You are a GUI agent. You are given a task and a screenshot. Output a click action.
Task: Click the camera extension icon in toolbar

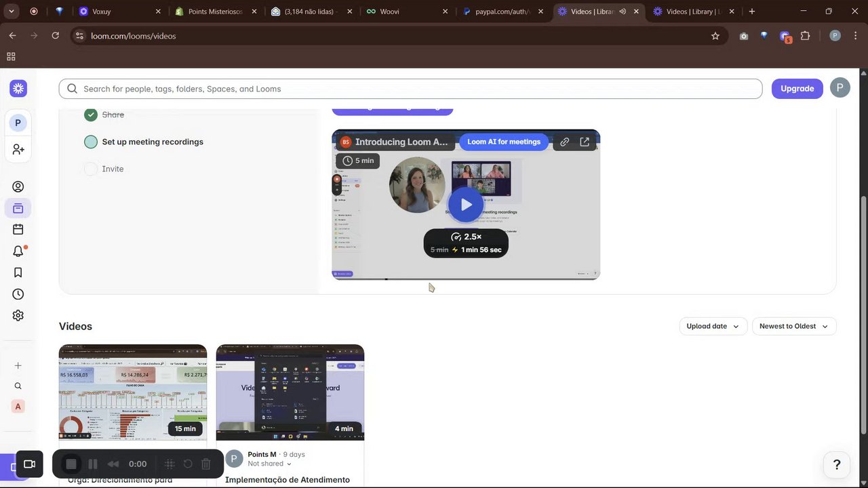pyautogui.click(x=744, y=36)
